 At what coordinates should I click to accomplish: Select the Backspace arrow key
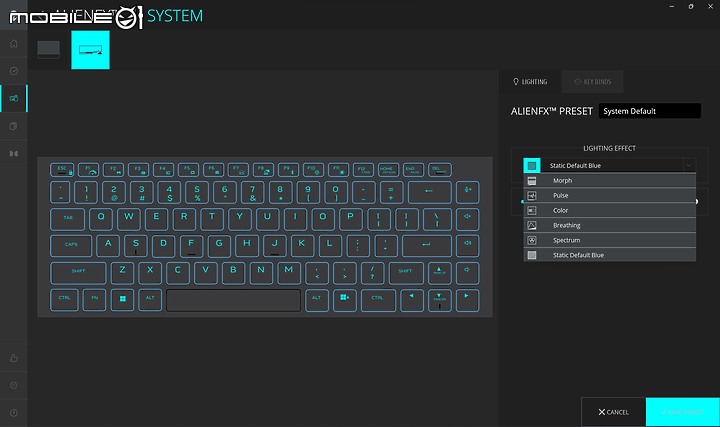pos(429,192)
